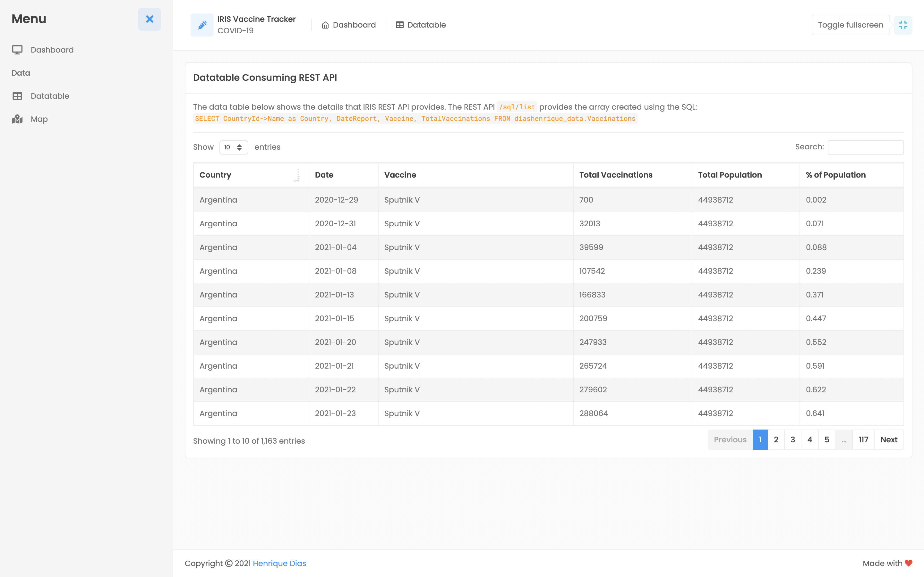Click the fullscreen compress icon
This screenshot has height=577, width=924.
pos(903,25)
